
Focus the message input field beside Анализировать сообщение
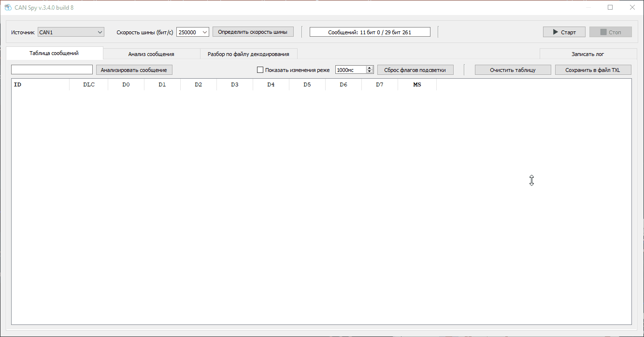pos(52,70)
